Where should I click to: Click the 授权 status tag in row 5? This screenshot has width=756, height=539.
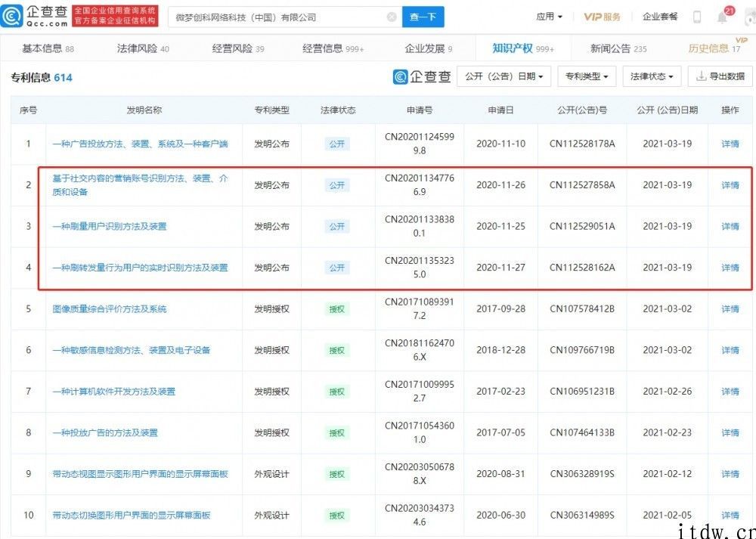337,309
